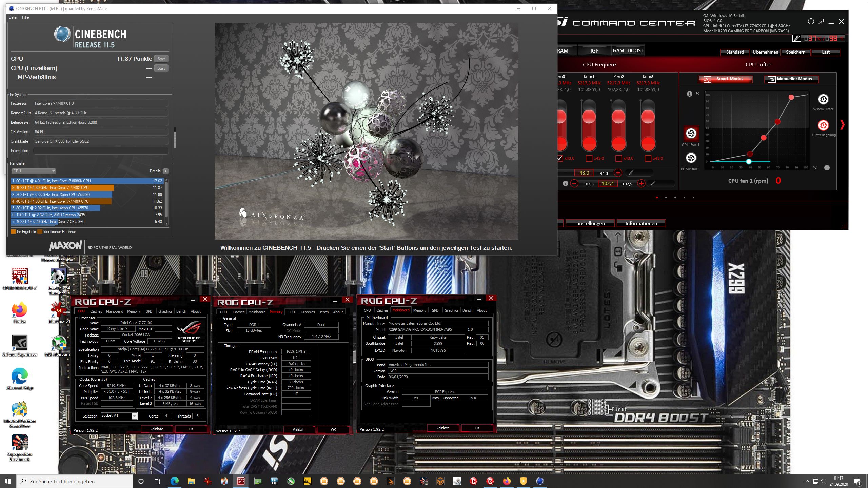This screenshot has height=488, width=868.
Task: Click Speichern in Command Center
Action: coord(795,52)
